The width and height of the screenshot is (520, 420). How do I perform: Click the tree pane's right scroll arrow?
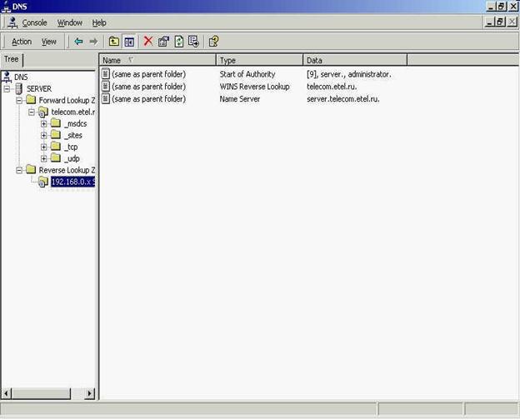[91, 393]
